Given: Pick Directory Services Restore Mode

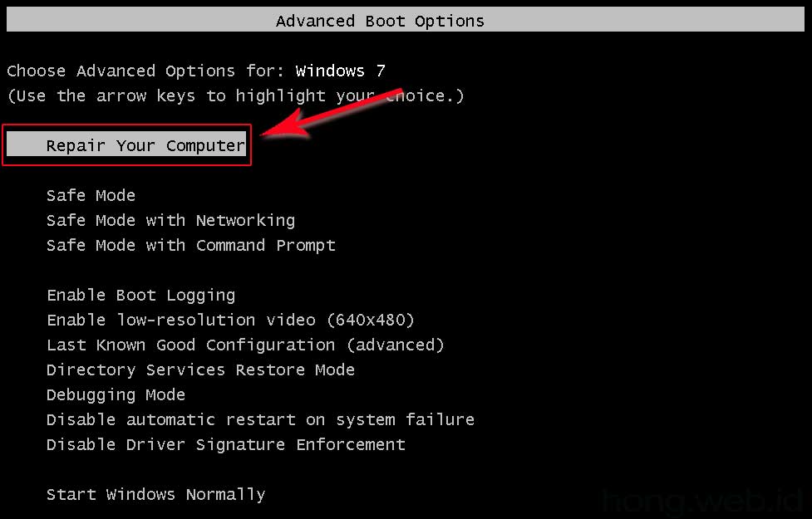Looking at the screenshot, I should pos(200,370).
